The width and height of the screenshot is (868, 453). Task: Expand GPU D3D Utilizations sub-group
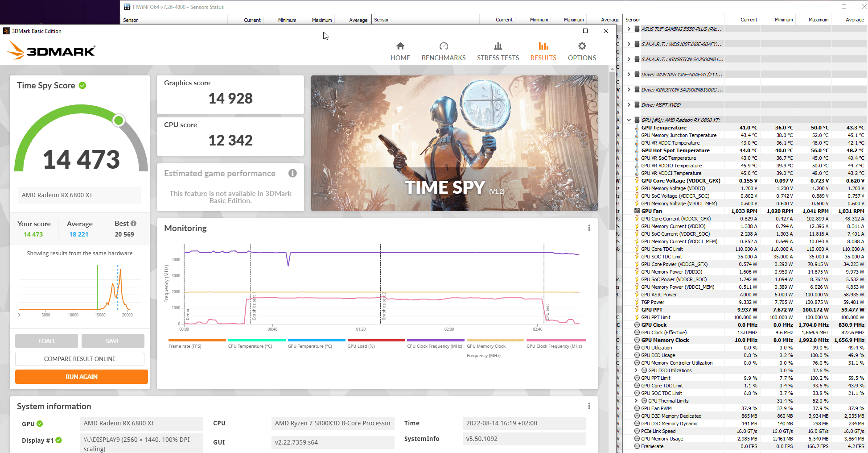point(636,370)
